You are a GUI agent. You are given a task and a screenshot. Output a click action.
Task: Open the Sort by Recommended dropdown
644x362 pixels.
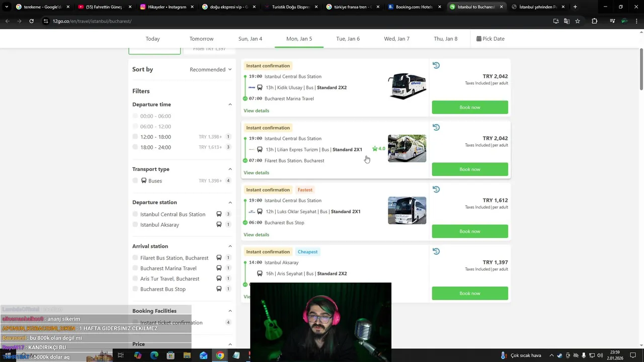tap(211, 69)
